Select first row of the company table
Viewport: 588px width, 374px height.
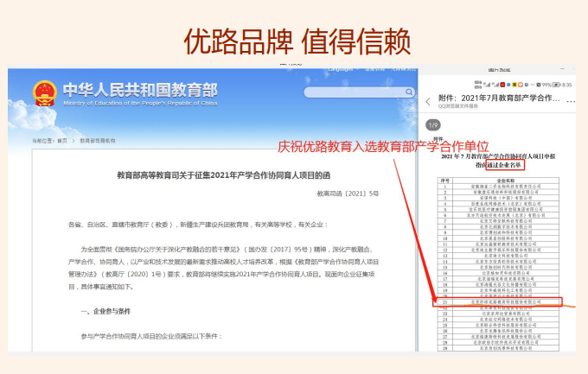point(497,186)
